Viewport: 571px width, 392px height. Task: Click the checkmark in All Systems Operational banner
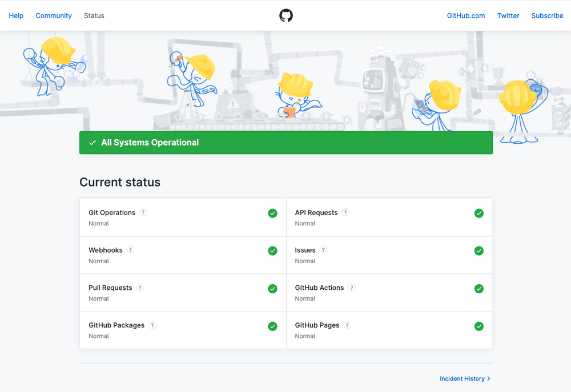coord(93,142)
